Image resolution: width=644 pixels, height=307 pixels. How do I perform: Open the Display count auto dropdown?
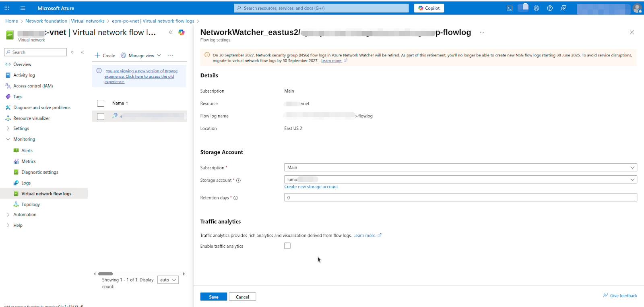pos(168,280)
